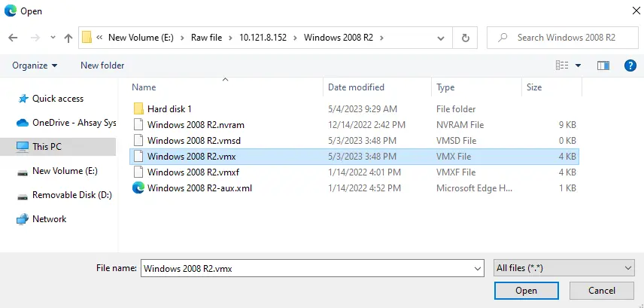Open OneDrive in the navigation pane
The height and width of the screenshot is (308, 644).
tap(74, 123)
